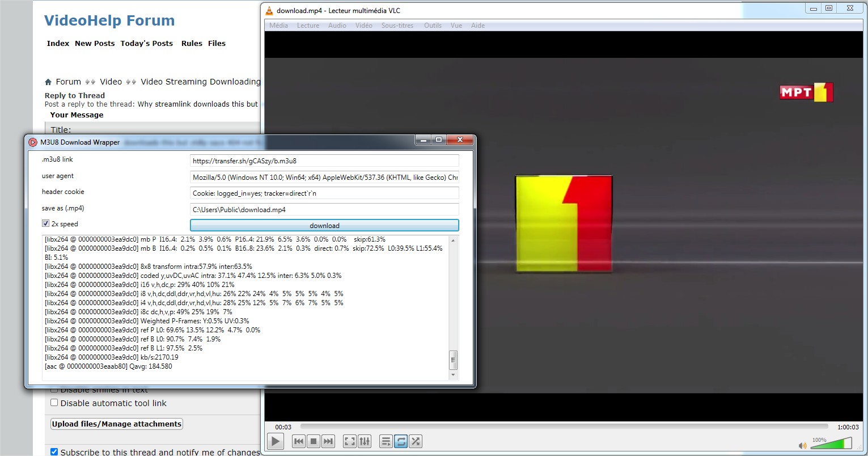Viewport: 868px width, 456px height.
Task: Skip to next media in VLC
Action: coord(328,441)
